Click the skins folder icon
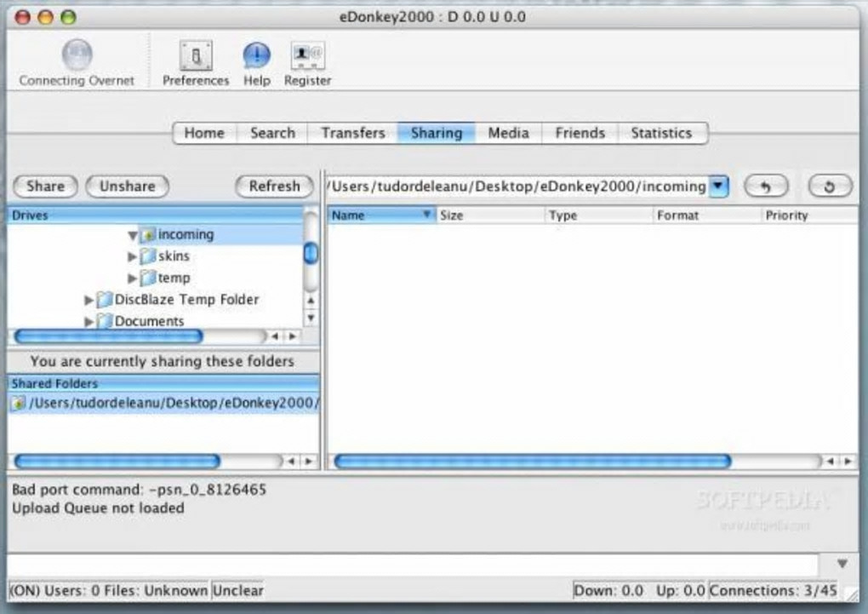 [147, 256]
